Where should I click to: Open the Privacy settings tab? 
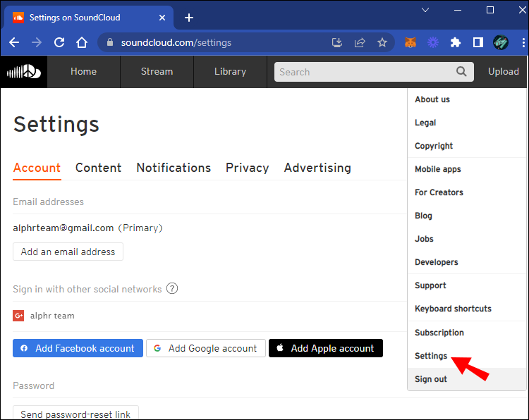tap(247, 168)
